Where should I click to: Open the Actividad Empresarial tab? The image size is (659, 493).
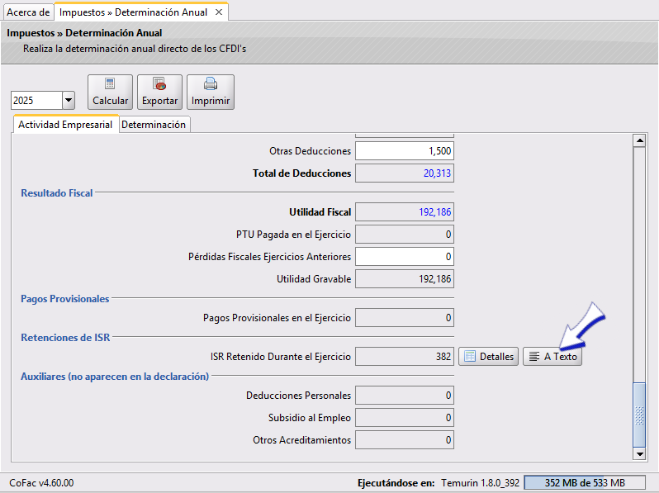[65, 124]
